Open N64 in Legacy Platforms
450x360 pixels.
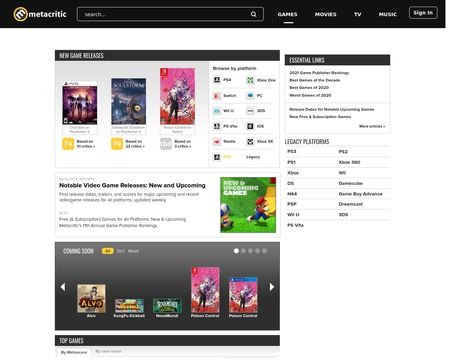[x=292, y=194]
